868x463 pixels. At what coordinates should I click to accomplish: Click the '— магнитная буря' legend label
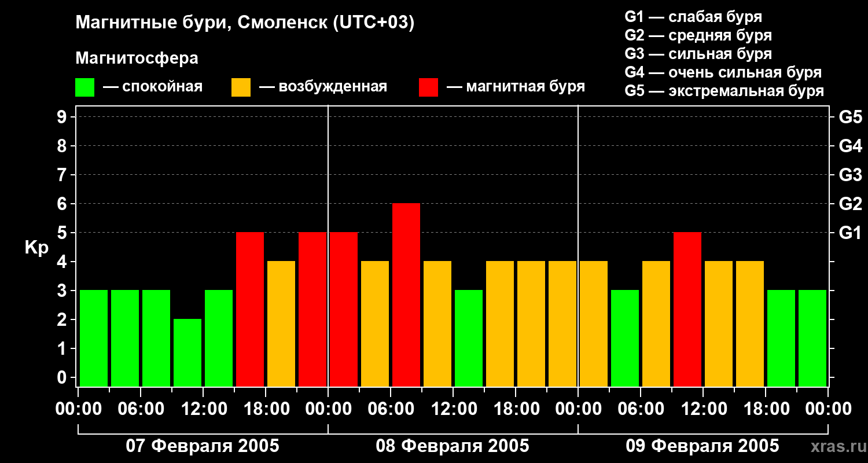pyautogui.click(x=516, y=87)
